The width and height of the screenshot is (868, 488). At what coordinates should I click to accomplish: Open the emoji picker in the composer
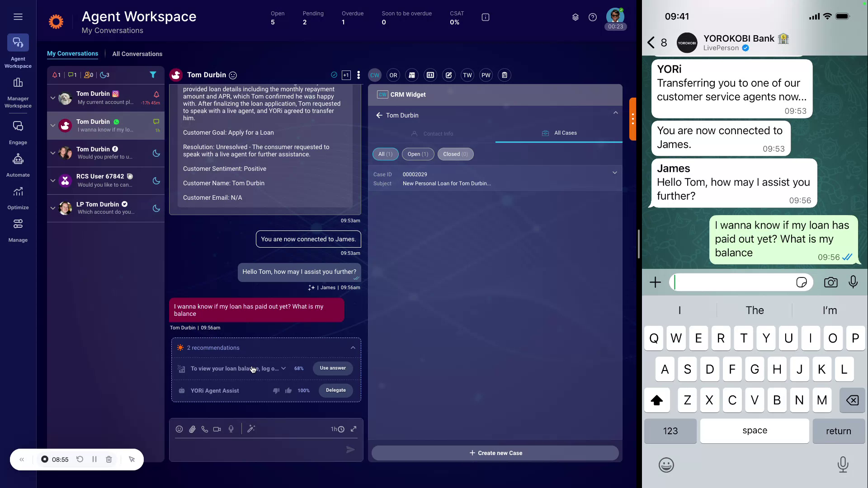point(179,429)
